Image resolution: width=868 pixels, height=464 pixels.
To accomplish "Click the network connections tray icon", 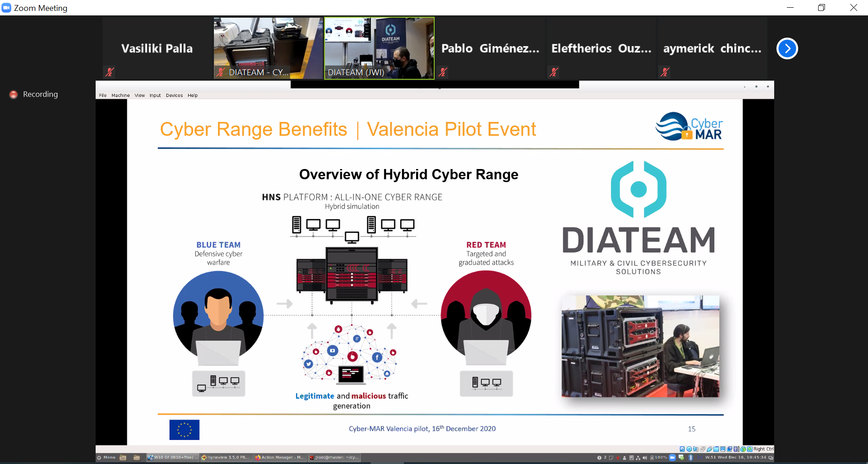I will [638, 458].
